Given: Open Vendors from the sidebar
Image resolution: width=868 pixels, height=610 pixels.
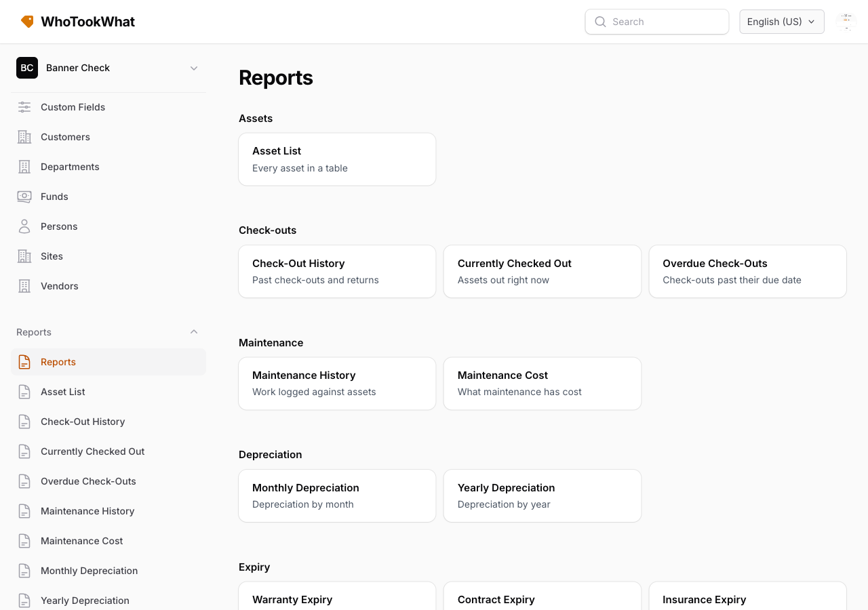Looking at the screenshot, I should pos(108,286).
